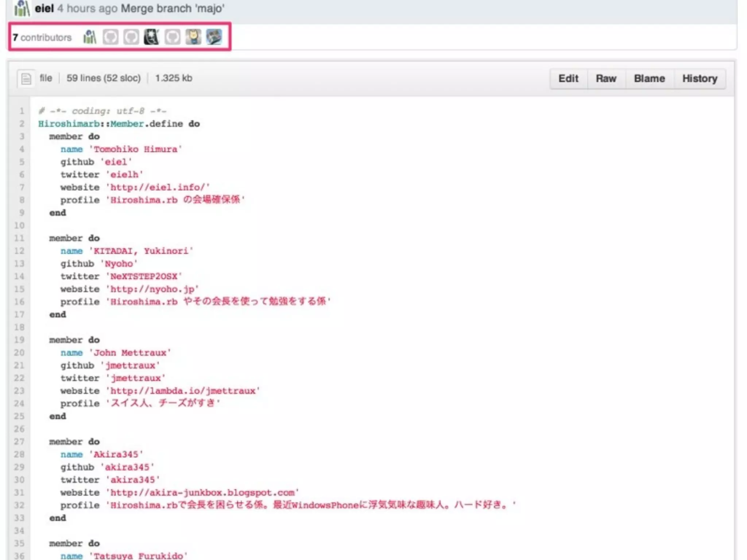Image resolution: width=747 pixels, height=560 pixels.
Task: Select line number 32 in the gutter
Action: (19, 505)
